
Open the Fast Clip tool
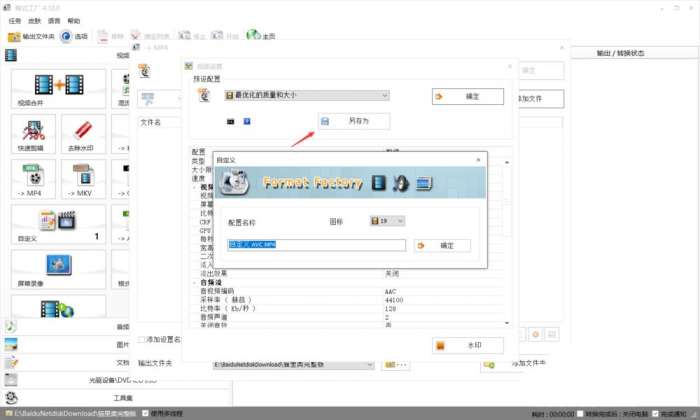tap(33, 134)
